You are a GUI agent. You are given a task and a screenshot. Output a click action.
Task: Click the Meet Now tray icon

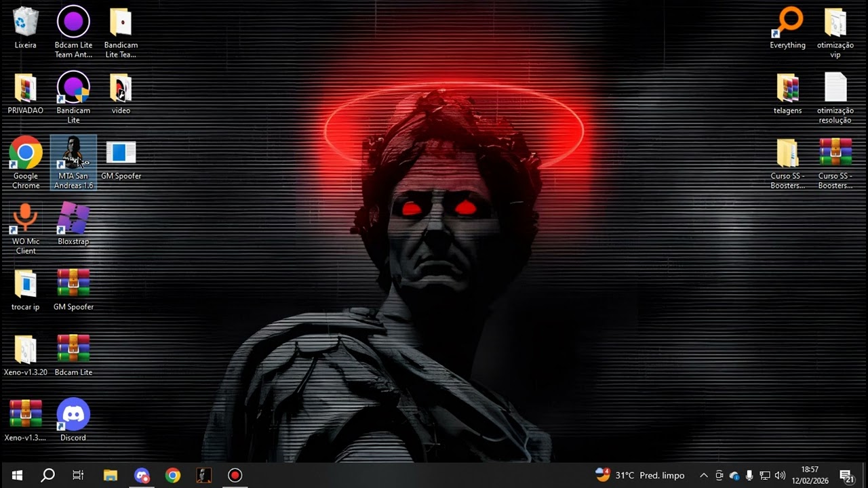click(719, 475)
